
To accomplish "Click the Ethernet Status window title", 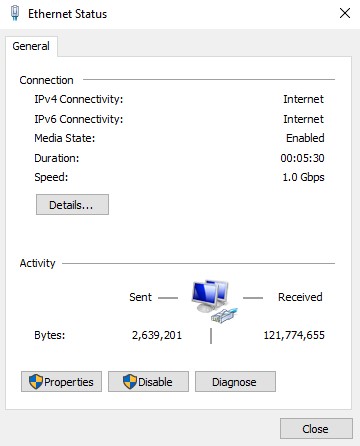I will coord(68,14).
